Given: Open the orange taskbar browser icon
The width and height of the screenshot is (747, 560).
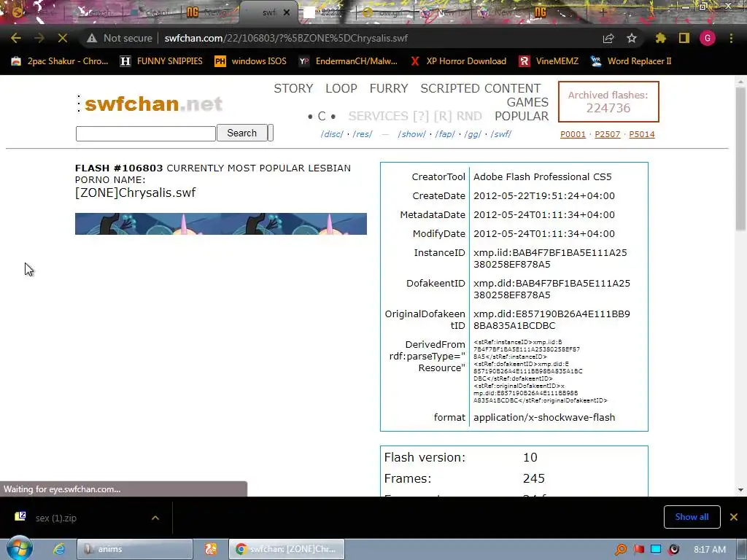Looking at the screenshot, I should click(x=211, y=549).
